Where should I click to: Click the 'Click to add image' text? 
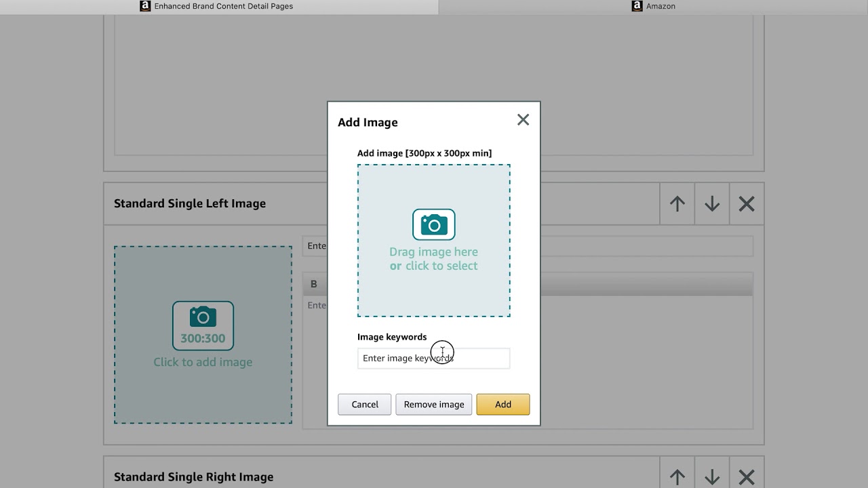coord(203,362)
